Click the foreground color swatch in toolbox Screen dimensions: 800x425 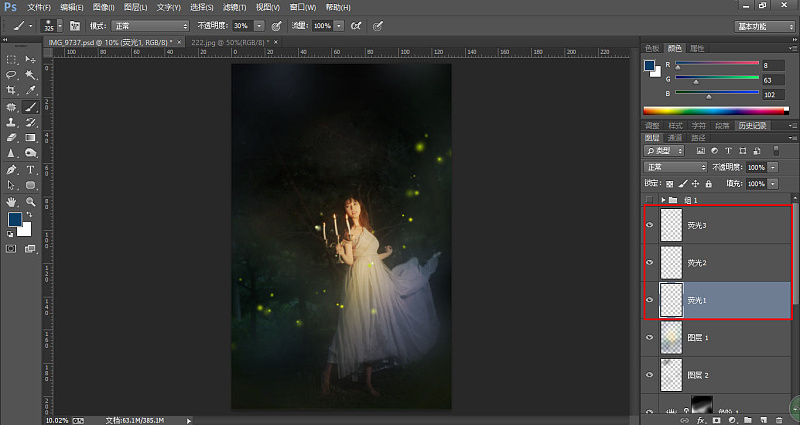[14, 219]
